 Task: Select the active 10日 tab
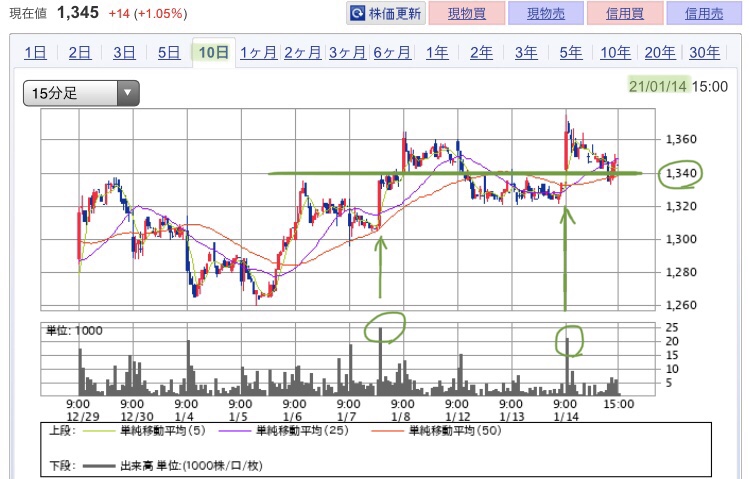214,52
